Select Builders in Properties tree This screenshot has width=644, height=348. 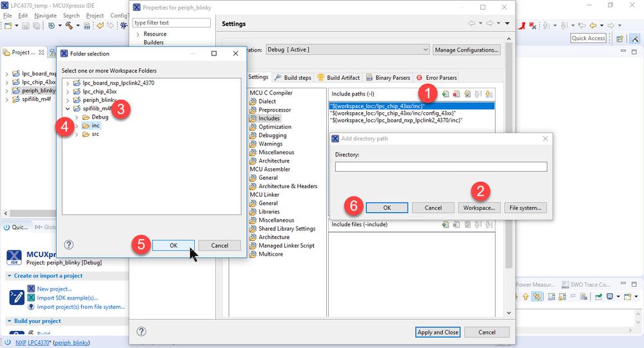pyautogui.click(x=153, y=43)
